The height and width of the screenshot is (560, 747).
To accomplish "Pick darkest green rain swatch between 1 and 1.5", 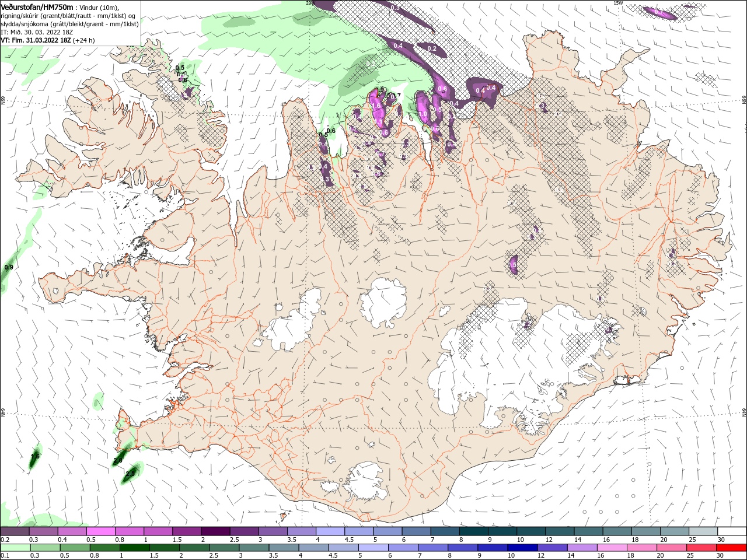I will 134,548.
